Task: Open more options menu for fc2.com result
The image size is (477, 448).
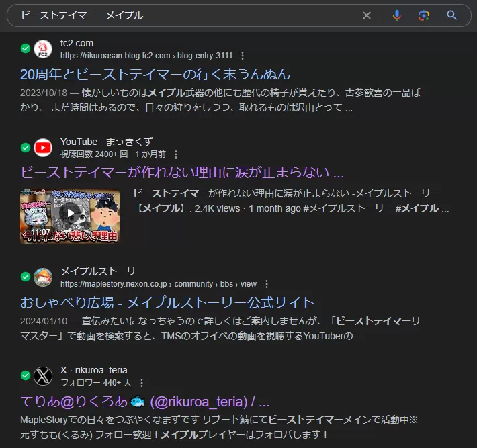Action: pyautogui.click(x=242, y=56)
